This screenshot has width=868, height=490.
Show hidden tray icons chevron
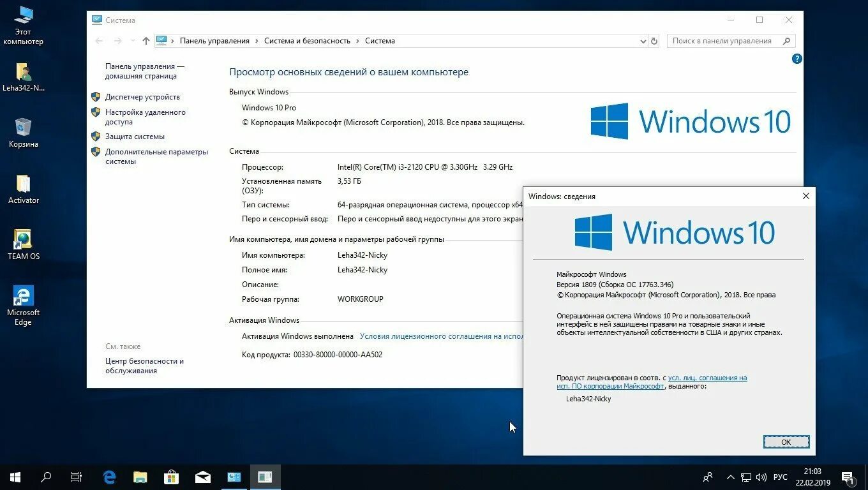[730, 477]
